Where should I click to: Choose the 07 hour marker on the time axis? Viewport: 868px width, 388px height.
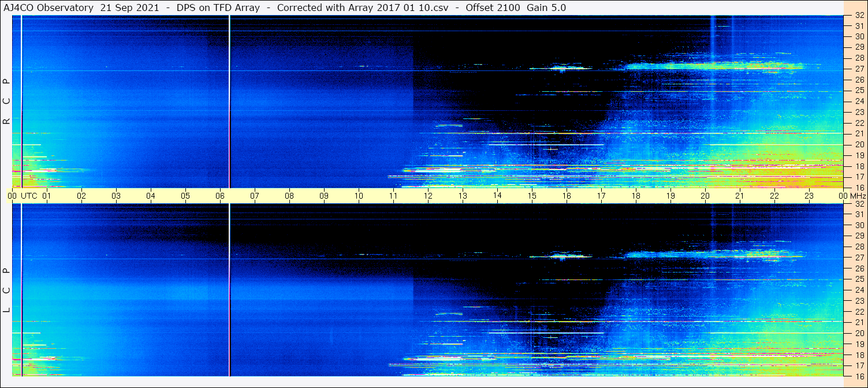click(x=255, y=195)
